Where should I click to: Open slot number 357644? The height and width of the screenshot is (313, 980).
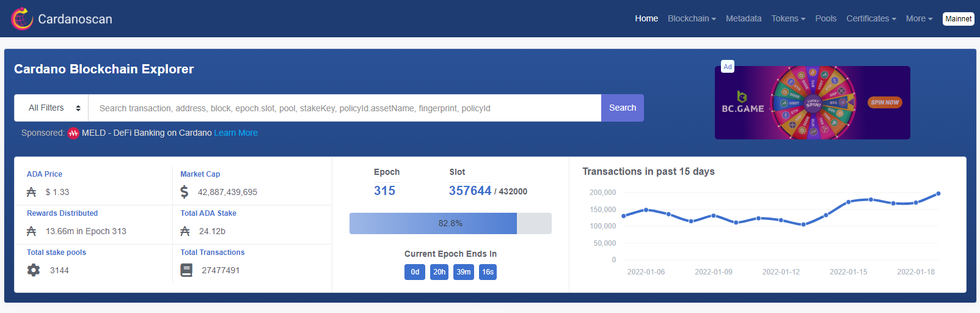tap(470, 191)
